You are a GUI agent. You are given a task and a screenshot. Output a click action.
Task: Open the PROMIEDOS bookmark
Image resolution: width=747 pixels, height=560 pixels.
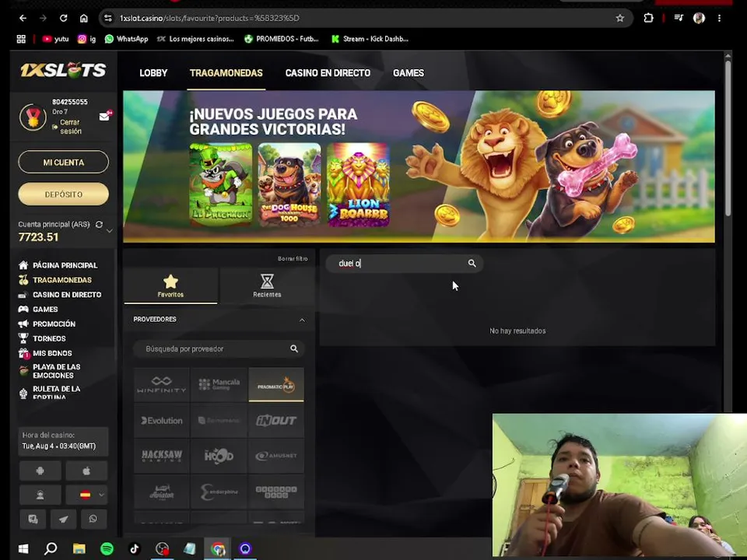pos(281,39)
